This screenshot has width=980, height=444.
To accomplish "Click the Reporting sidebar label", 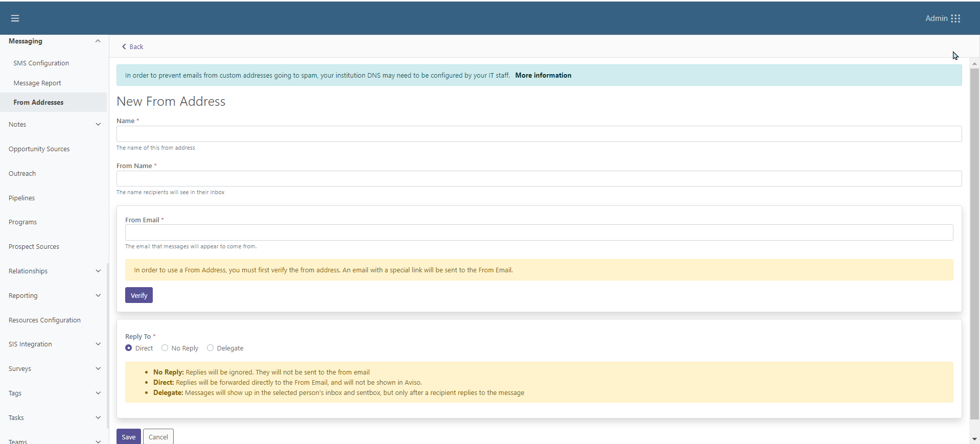I will pyautogui.click(x=23, y=295).
